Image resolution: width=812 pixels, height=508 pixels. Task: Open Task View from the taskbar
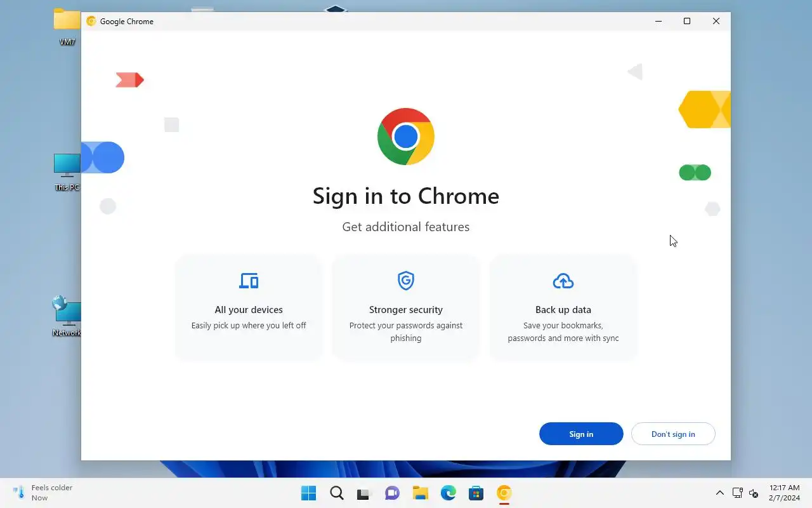[363, 493]
